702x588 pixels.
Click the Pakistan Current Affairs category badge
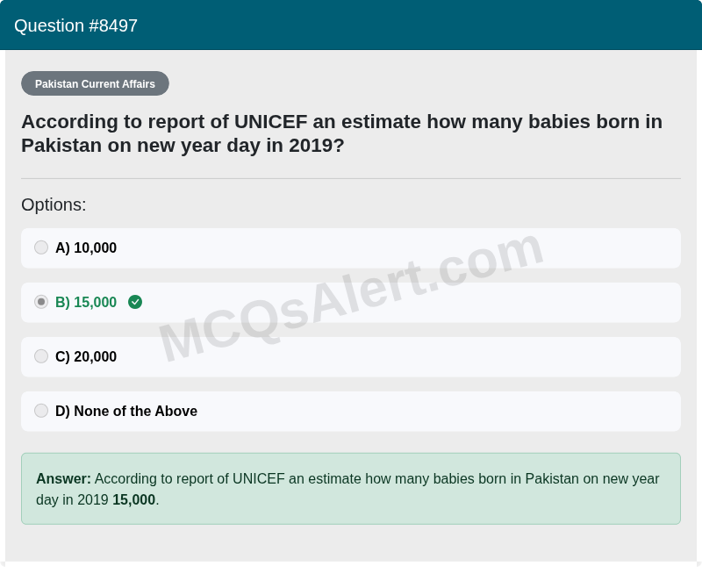click(x=95, y=83)
